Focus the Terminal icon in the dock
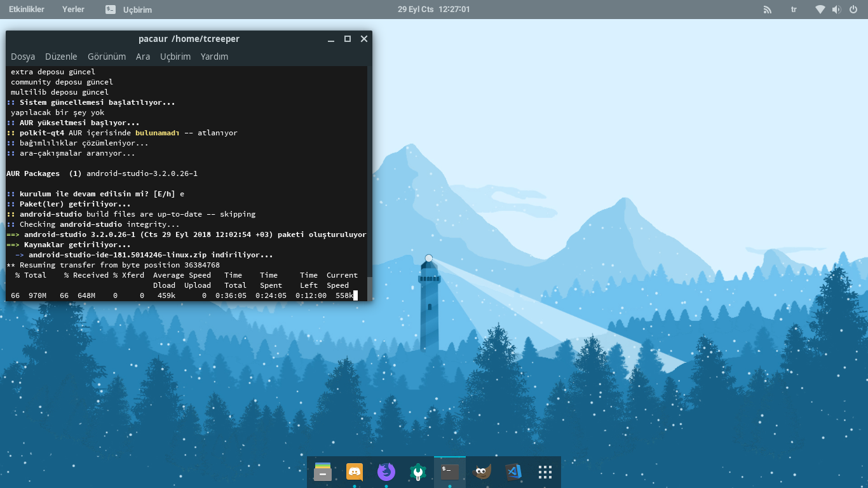Viewport: 868px width, 488px height. (450, 472)
